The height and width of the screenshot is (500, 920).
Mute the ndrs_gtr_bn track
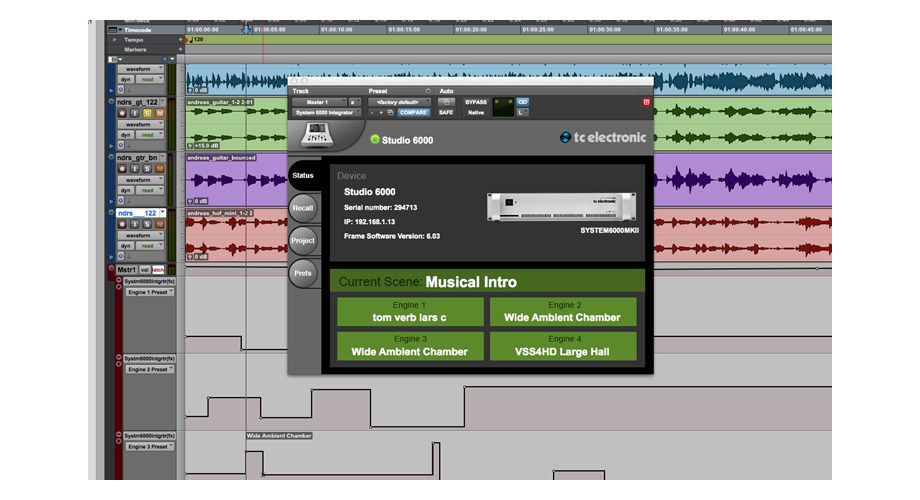click(159, 168)
